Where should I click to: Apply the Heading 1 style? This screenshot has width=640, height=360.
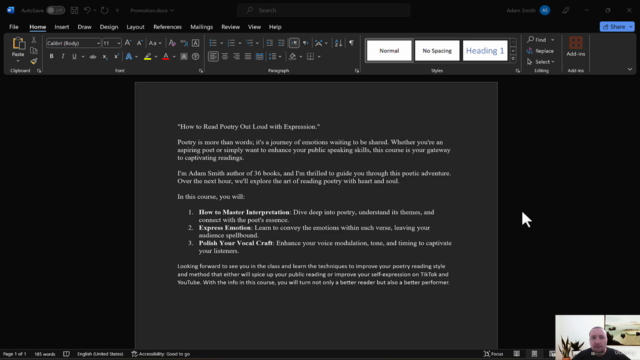click(485, 51)
